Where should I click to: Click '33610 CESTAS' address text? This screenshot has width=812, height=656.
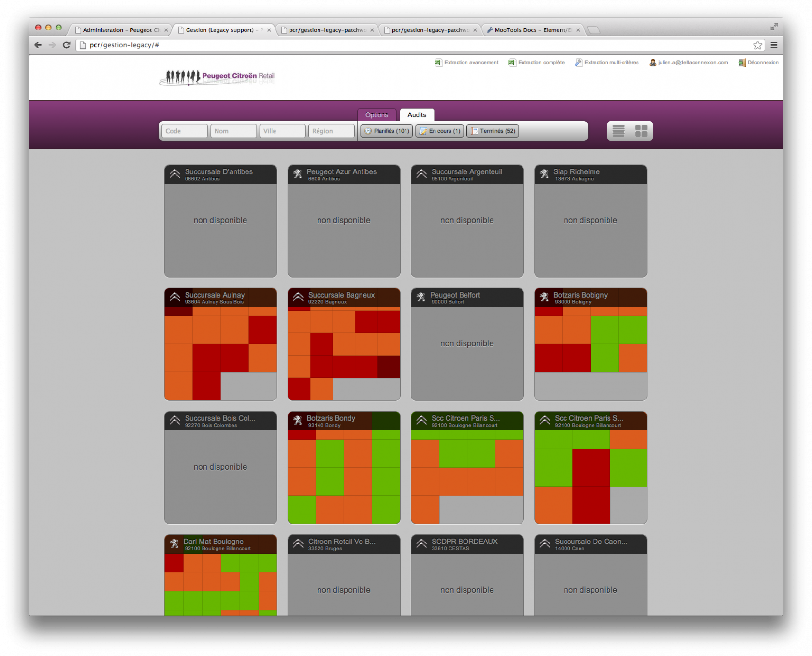pyautogui.click(x=450, y=548)
